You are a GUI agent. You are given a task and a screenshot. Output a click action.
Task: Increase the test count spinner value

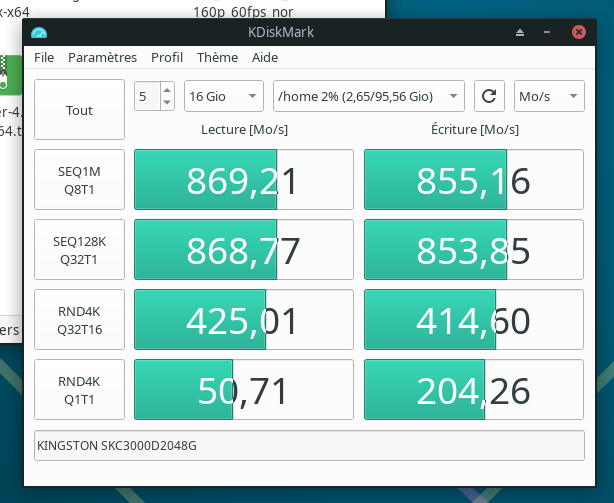166,91
